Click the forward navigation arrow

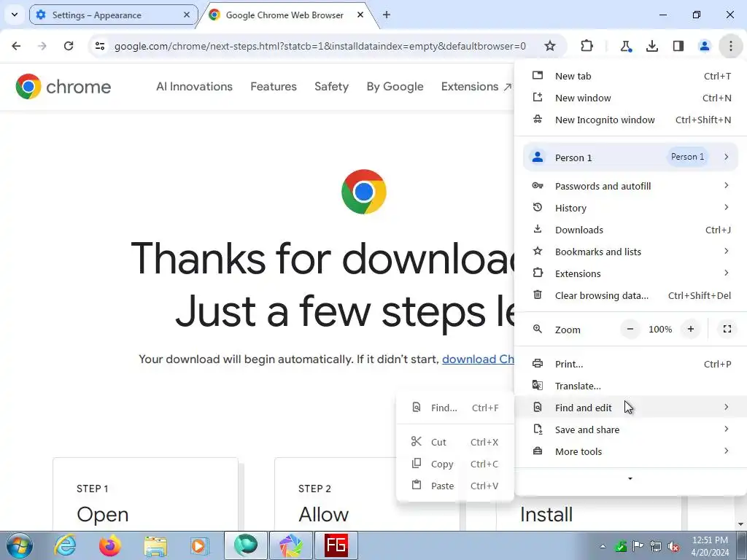pyautogui.click(x=42, y=46)
